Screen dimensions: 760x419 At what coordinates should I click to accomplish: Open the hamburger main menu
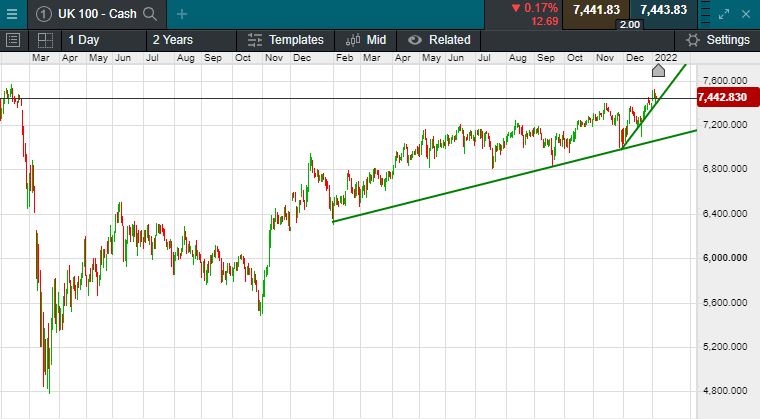pyautogui.click(x=12, y=14)
